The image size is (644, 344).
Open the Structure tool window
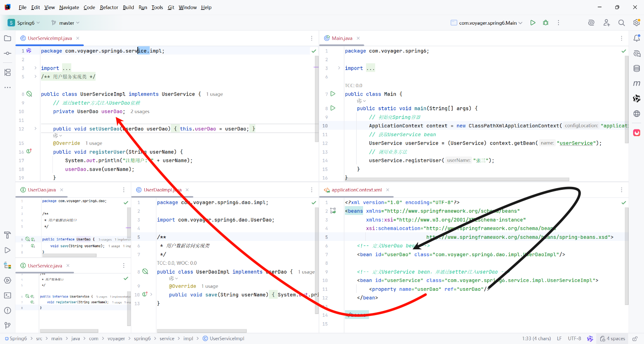(7, 72)
